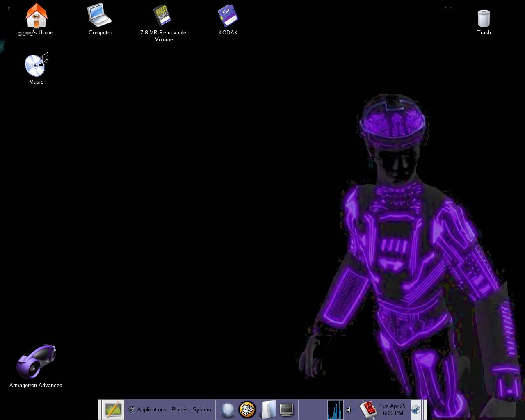
Task: Open the Computer desktop icon
Action: point(100,15)
